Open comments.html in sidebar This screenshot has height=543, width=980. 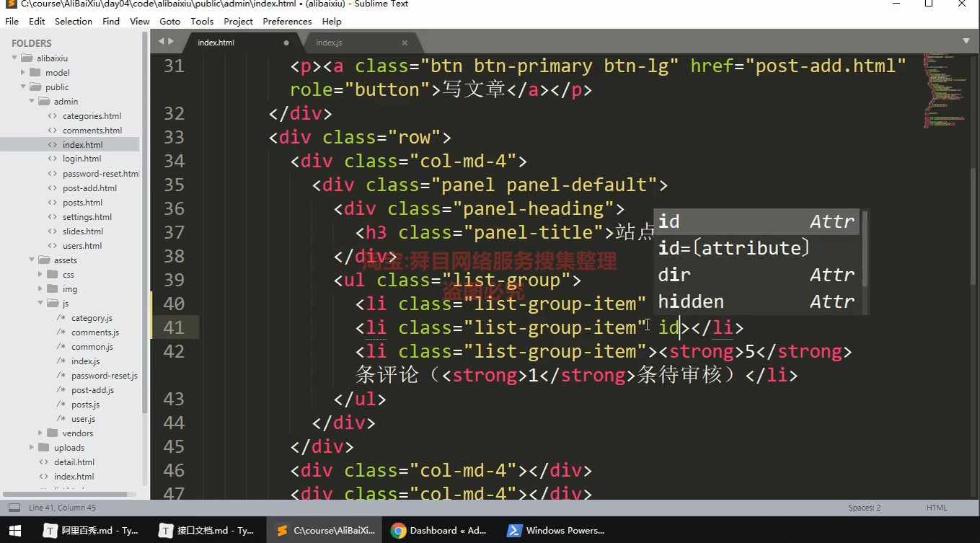point(92,131)
